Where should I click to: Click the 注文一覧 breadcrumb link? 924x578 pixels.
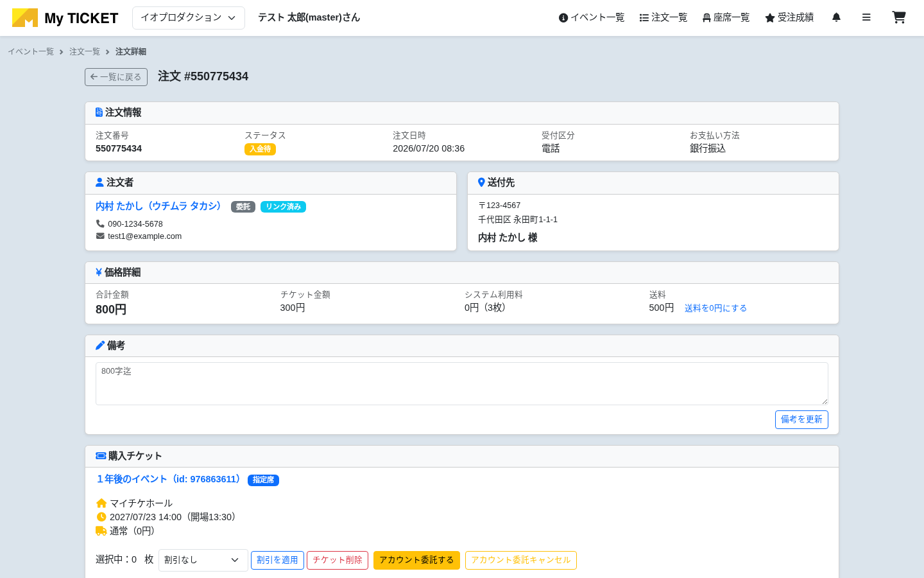click(x=85, y=51)
